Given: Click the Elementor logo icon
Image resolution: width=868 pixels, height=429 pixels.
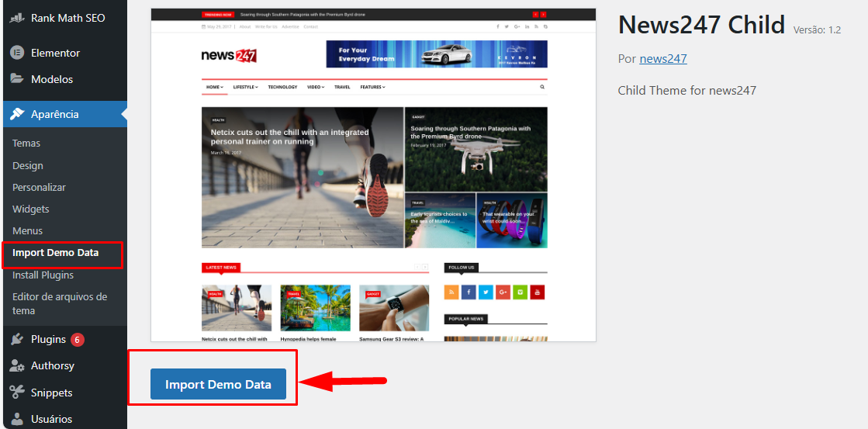Looking at the screenshot, I should tap(17, 53).
